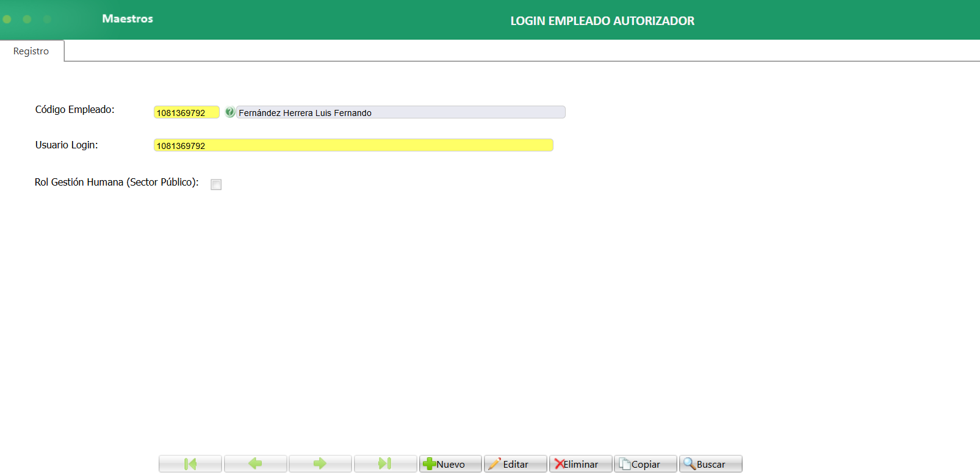The width and height of the screenshot is (980, 475).
Task: Go to next record arrow
Action: pos(320,464)
